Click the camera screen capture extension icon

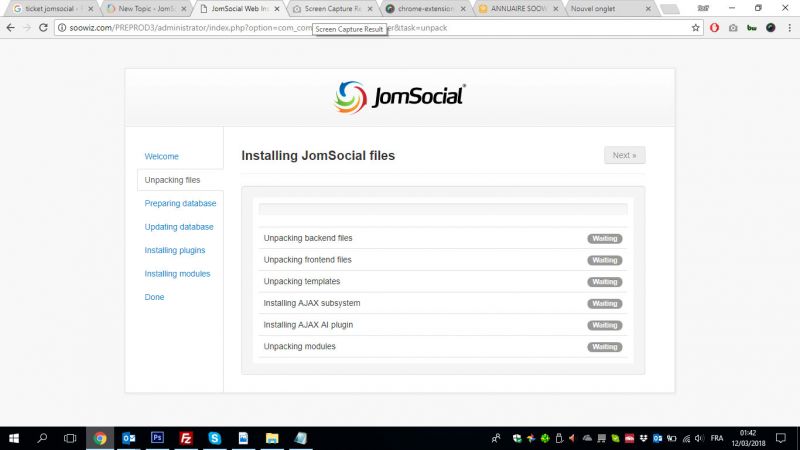(x=733, y=28)
